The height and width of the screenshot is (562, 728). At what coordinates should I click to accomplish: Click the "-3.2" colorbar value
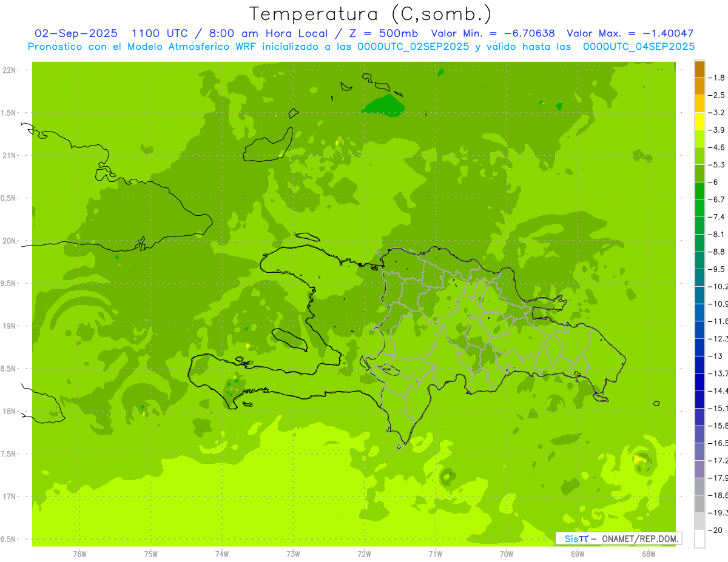click(717, 113)
